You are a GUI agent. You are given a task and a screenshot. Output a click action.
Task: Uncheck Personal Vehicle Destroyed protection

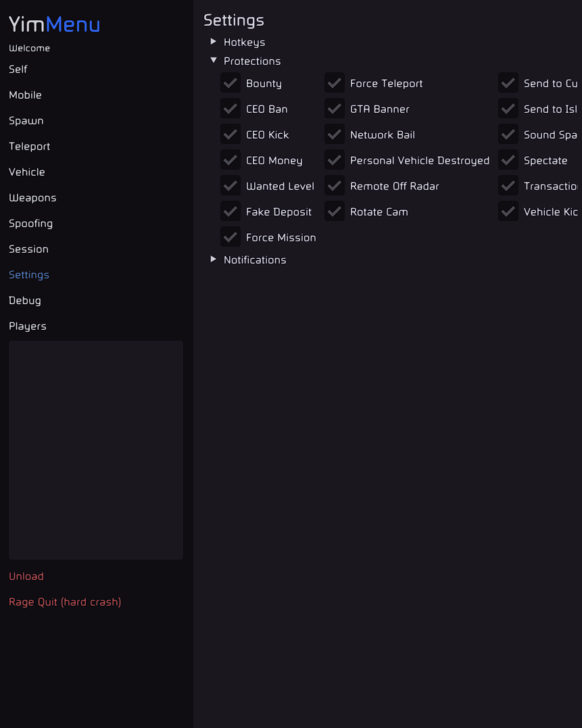click(x=334, y=160)
